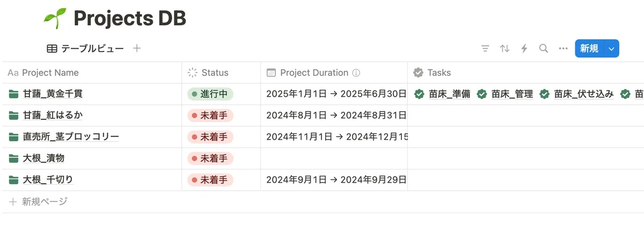Open the three-dots view options menu
Viewport: 644px width, 231px height.
563,48
